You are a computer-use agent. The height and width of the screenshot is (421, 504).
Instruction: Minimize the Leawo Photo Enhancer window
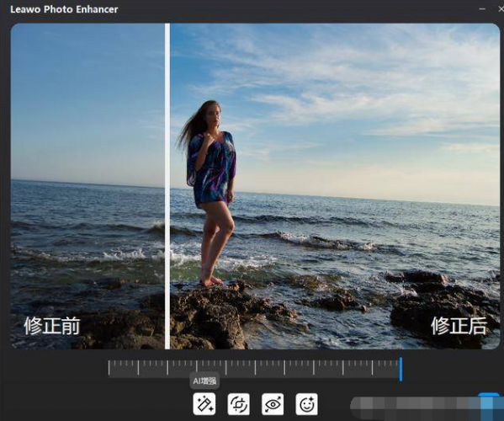tap(482, 9)
